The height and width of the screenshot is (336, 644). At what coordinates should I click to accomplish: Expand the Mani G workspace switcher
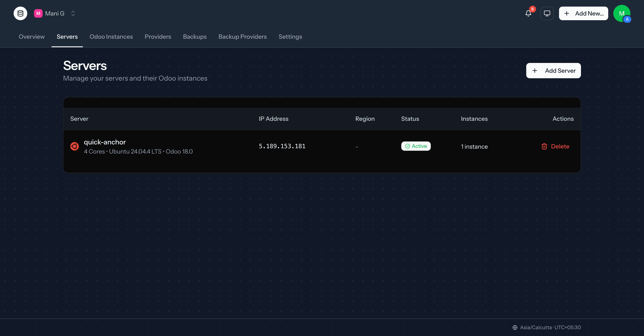[x=73, y=13]
